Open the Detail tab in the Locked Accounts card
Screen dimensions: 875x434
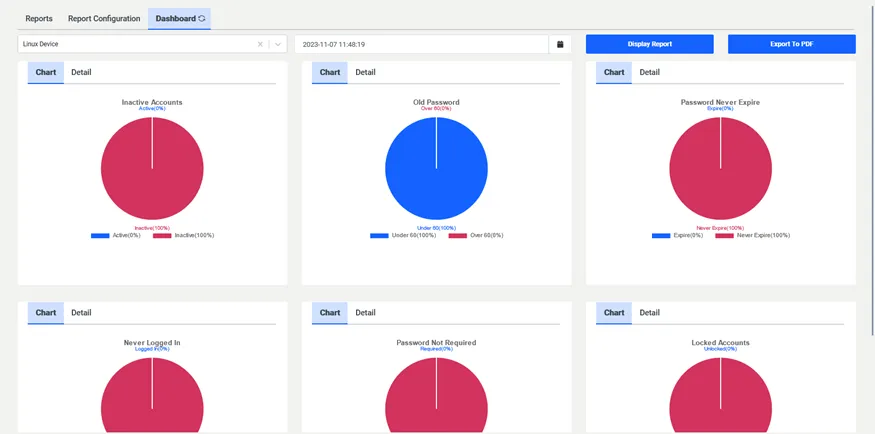pyautogui.click(x=650, y=312)
